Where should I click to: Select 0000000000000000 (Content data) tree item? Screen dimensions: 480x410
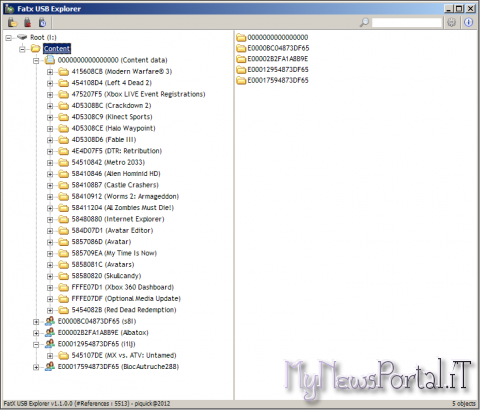tap(112, 60)
